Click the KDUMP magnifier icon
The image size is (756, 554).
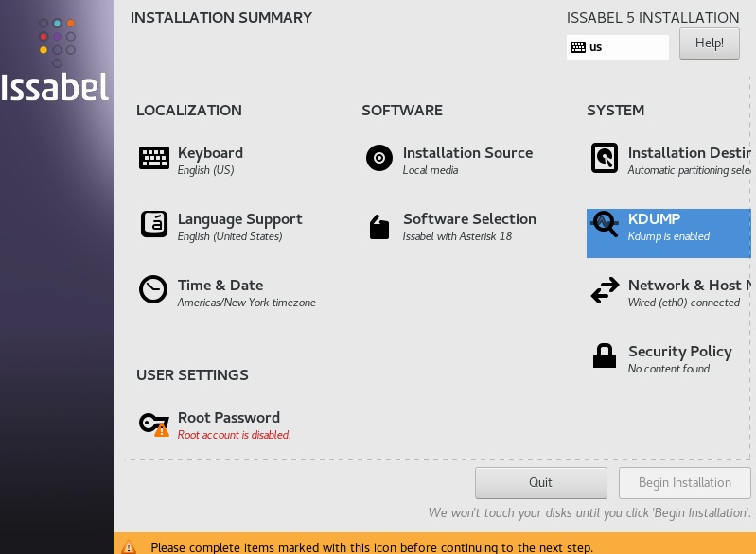[x=604, y=224]
